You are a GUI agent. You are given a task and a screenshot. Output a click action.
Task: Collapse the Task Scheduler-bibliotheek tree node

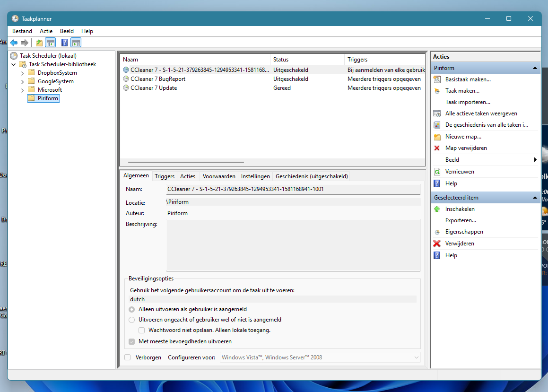(x=13, y=64)
